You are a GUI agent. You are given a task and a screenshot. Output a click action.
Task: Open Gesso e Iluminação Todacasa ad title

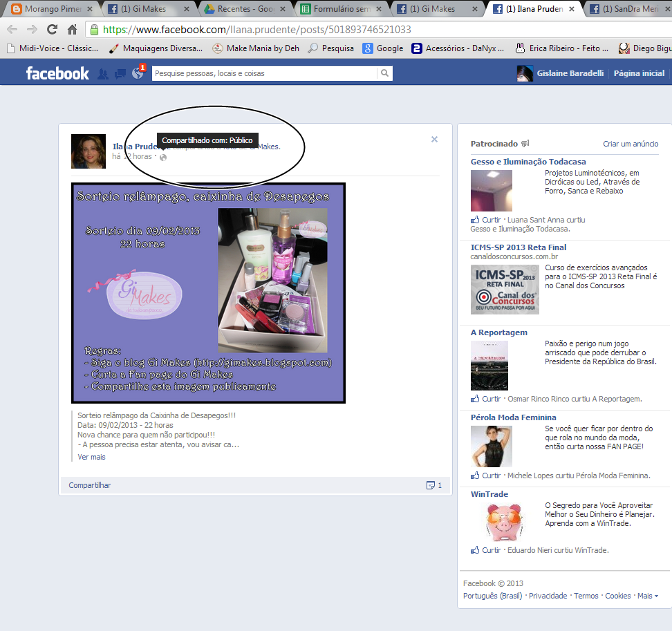tap(528, 162)
